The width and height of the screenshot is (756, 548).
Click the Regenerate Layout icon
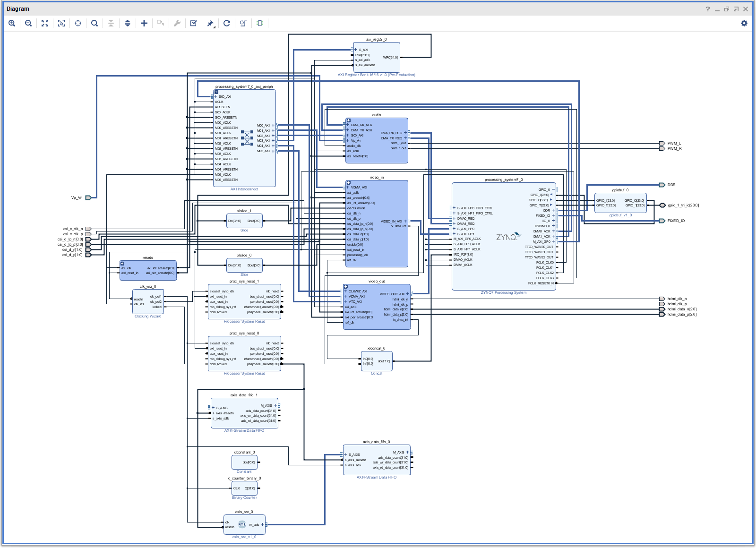[x=227, y=23]
